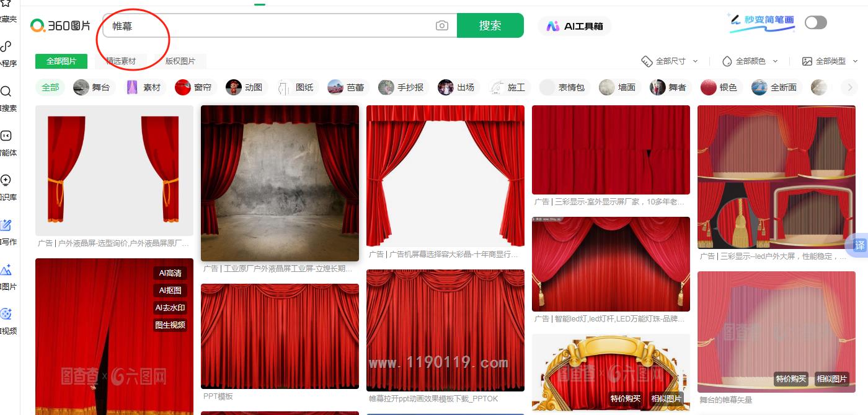Click the search box containing 帷幕
Screen dimensions: 868x415
[x=273, y=26]
